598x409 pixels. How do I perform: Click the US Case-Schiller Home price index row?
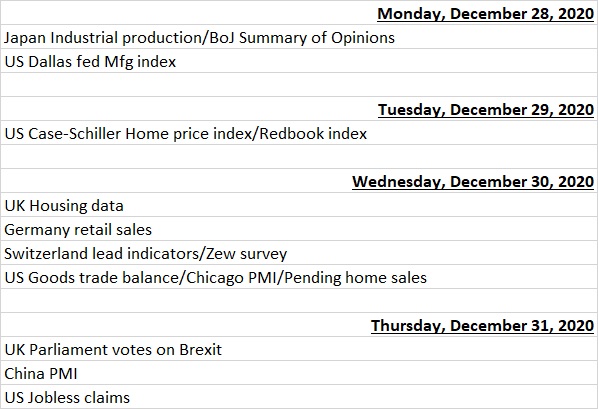pos(299,133)
